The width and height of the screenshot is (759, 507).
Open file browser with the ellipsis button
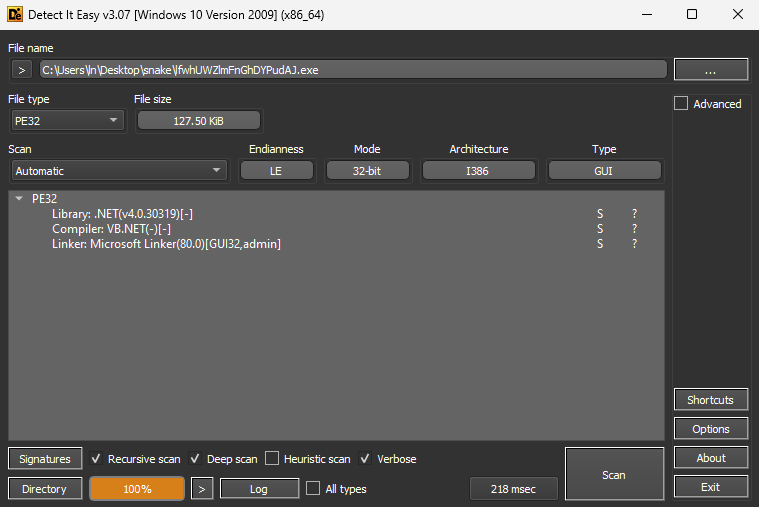click(x=710, y=69)
